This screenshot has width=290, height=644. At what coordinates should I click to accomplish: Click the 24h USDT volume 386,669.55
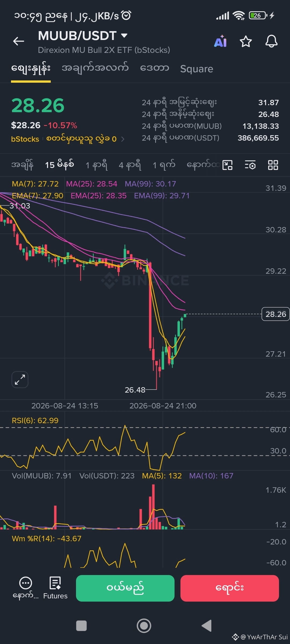click(258, 138)
